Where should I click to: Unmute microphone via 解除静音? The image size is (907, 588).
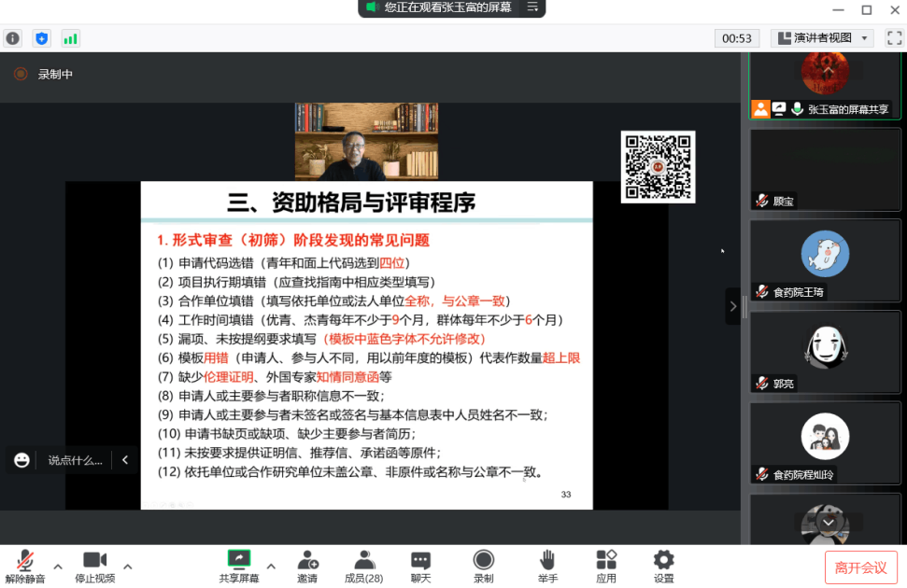click(x=25, y=566)
